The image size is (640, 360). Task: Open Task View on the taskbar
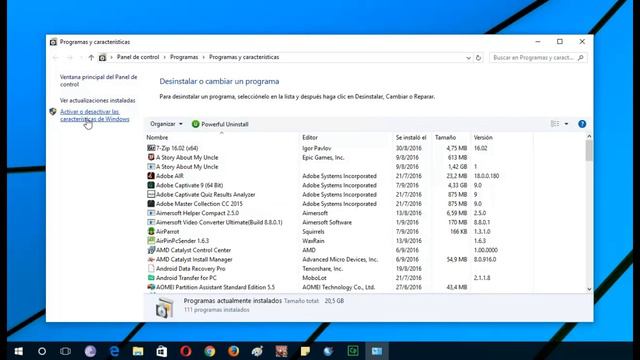pos(65,351)
